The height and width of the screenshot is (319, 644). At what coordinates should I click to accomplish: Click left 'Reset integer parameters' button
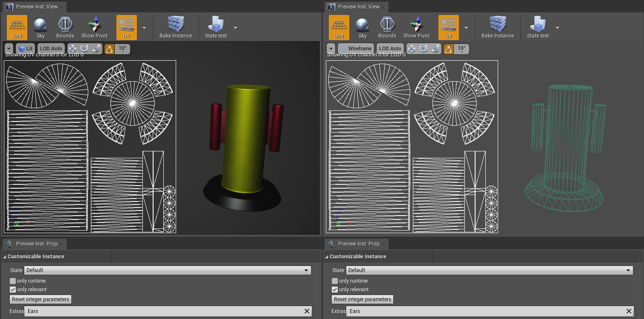pyautogui.click(x=41, y=299)
